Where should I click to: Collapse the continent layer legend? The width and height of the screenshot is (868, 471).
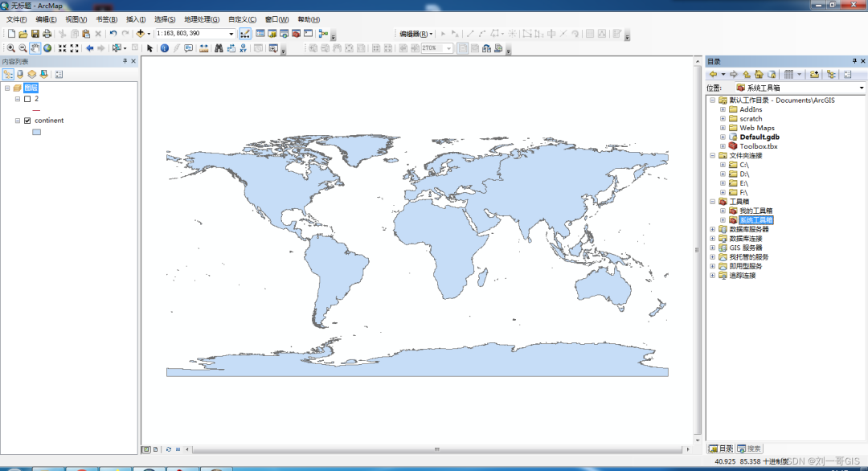(18, 121)
